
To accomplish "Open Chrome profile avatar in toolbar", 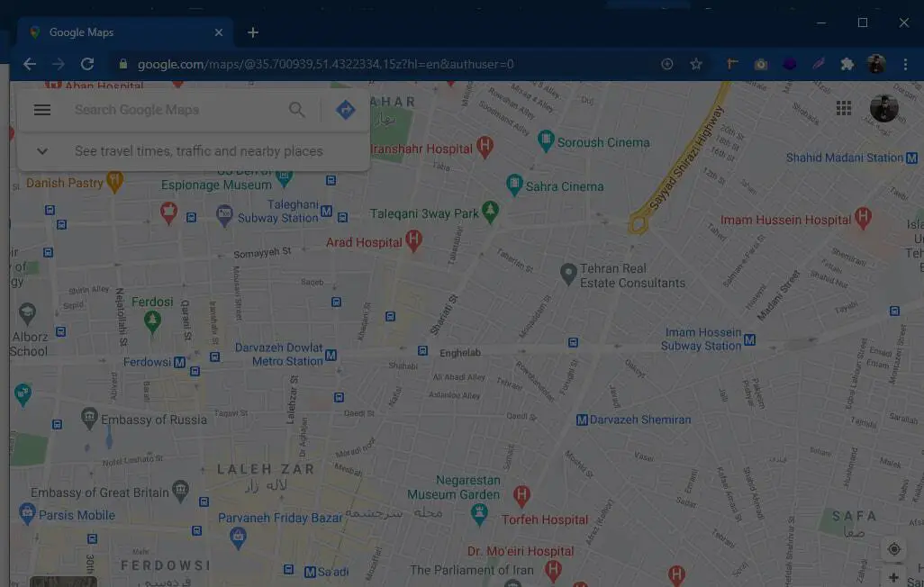I will tap(876, 64).
